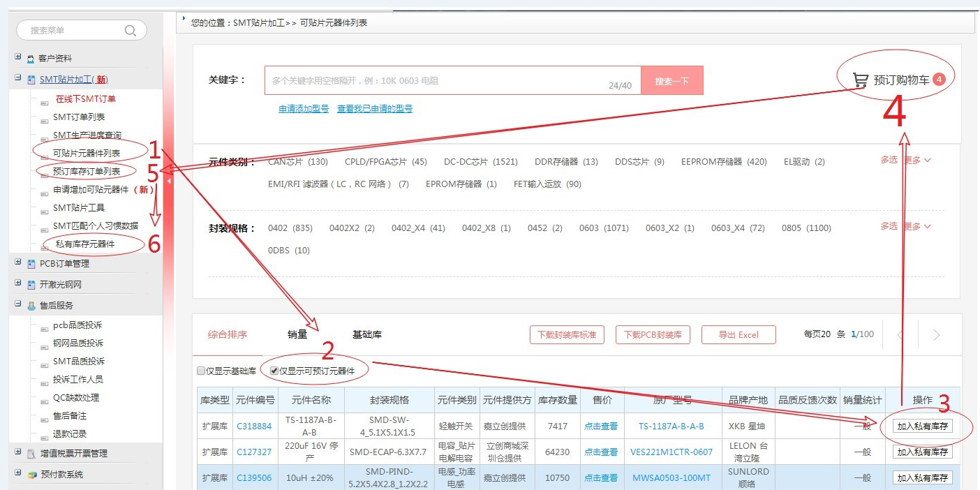The image size is (980, 490).
Task: Open pcb品质投诉 menu item
Action: (77, 325)
